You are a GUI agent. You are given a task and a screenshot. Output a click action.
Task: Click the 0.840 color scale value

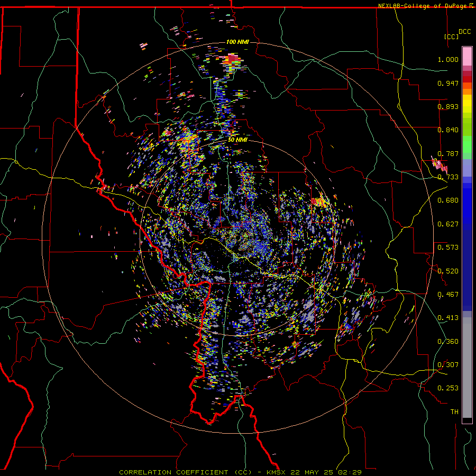click(x=448, y=130)
